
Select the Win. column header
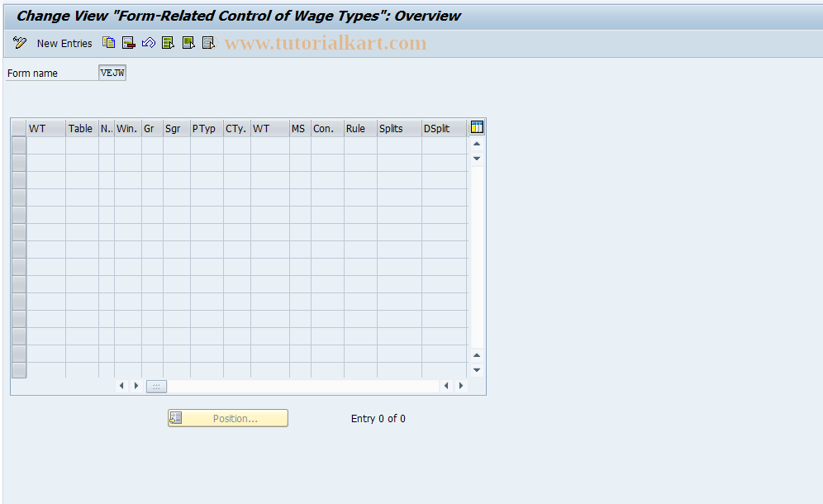coord(128,129)
